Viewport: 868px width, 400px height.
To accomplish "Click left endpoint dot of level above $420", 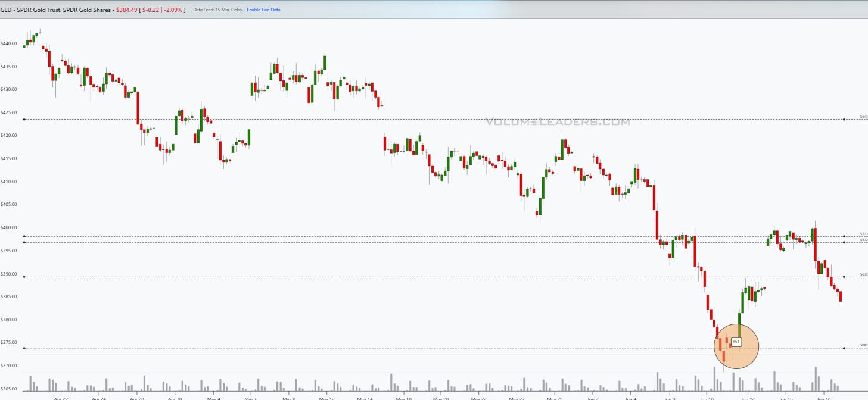I will point(24,120).
